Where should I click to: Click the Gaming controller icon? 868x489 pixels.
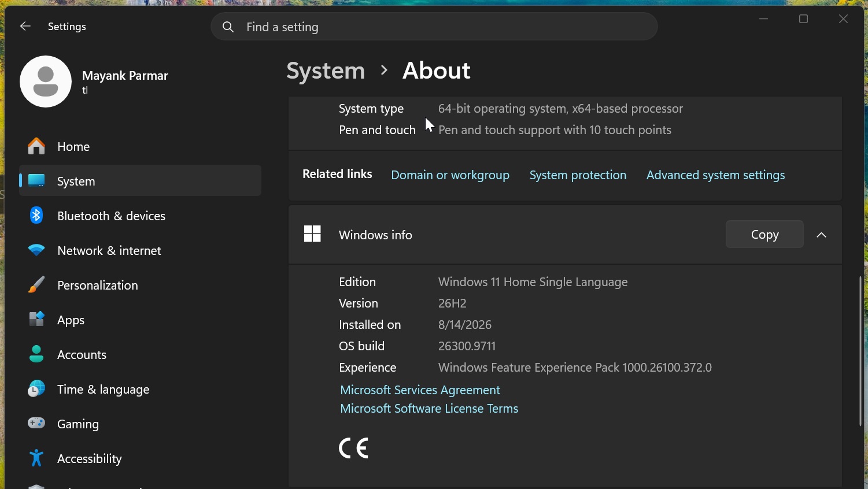(x=36, y=424)
